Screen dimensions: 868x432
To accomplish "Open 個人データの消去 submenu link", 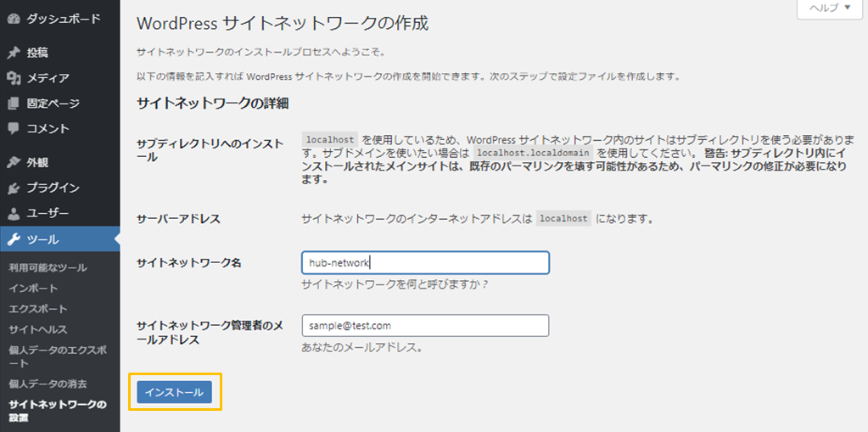I will [x=48, y=384].
